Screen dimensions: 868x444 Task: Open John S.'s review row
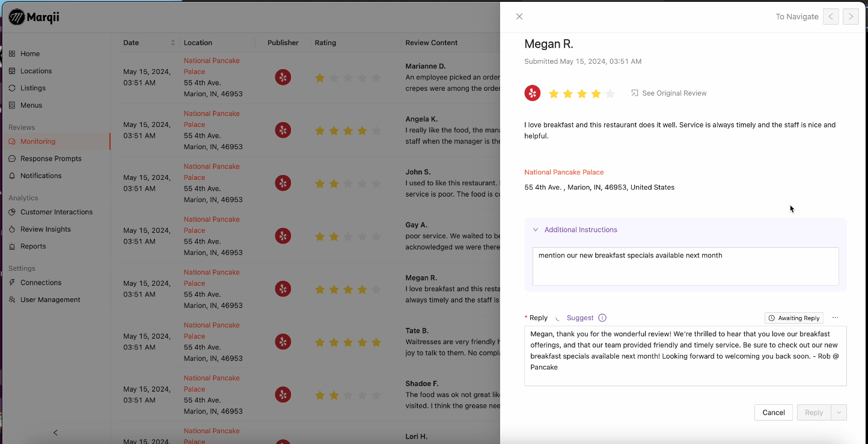point(310,183)
